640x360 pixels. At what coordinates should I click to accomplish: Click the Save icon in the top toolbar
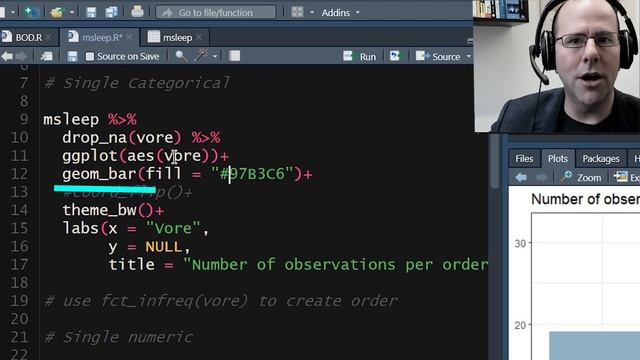[x=91, y=12]
